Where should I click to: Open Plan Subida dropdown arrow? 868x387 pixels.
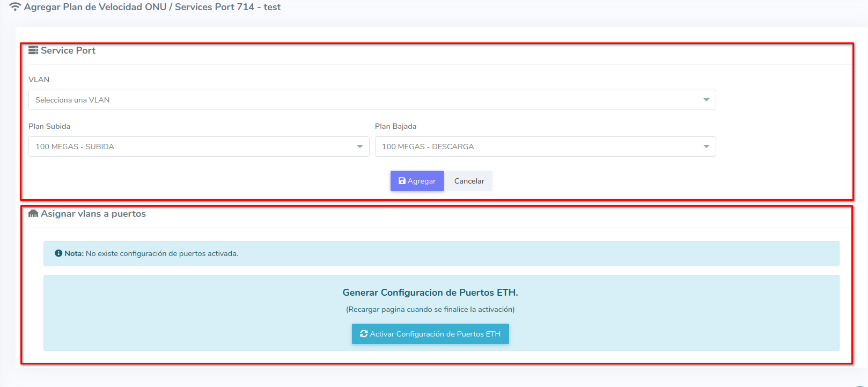tap(359, 147)
